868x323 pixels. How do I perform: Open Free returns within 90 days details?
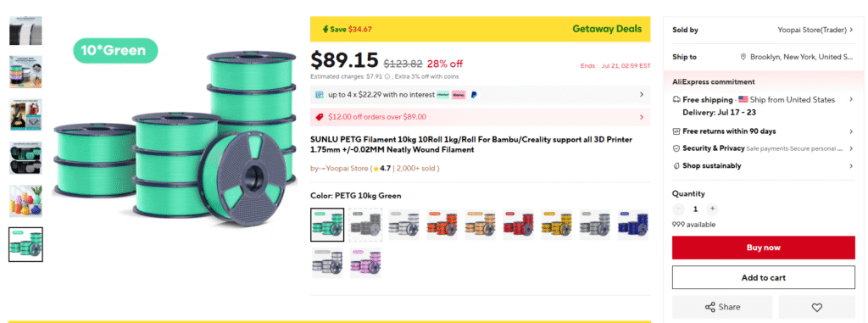click(x=763, y=131)
